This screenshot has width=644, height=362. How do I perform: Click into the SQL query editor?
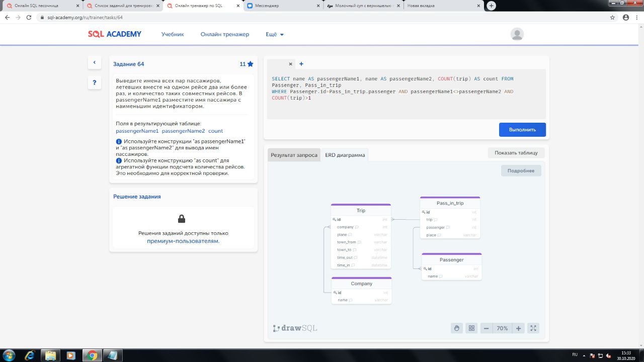(406, 94)
